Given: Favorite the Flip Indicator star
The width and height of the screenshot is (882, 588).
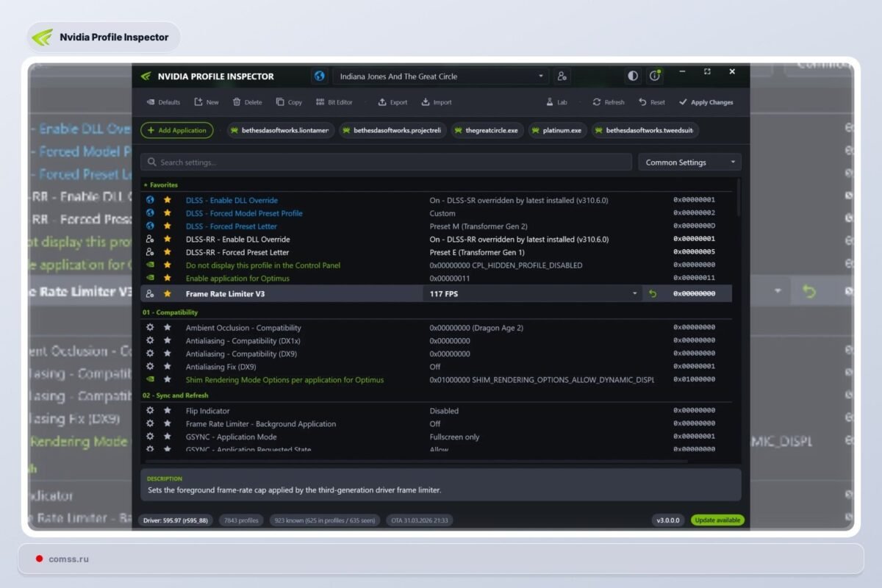Looking at the screenshot, I should (168, 411).
